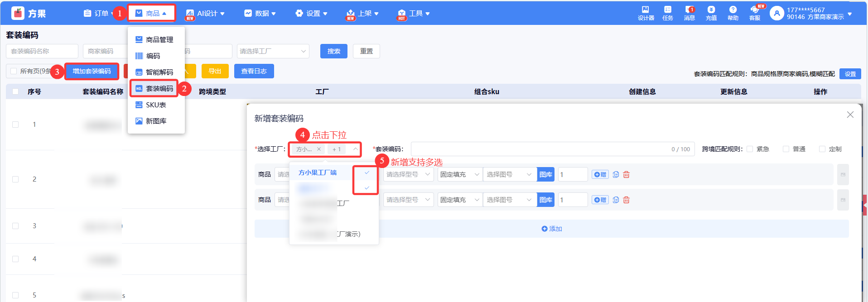
Task: Open the AI设计 top menu
Action: [x=205, y=13]
